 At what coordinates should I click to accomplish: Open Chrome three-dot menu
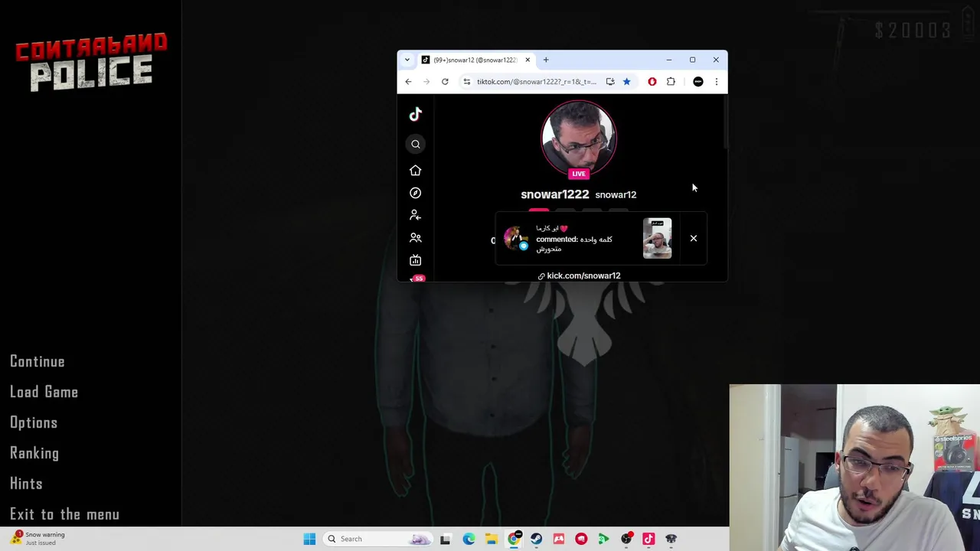coord(717,81)
